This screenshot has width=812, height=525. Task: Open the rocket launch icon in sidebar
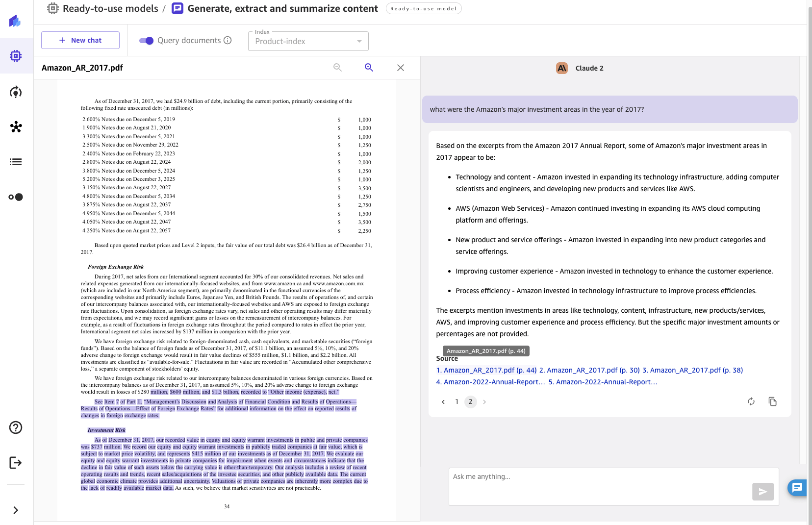click(16, 92)
